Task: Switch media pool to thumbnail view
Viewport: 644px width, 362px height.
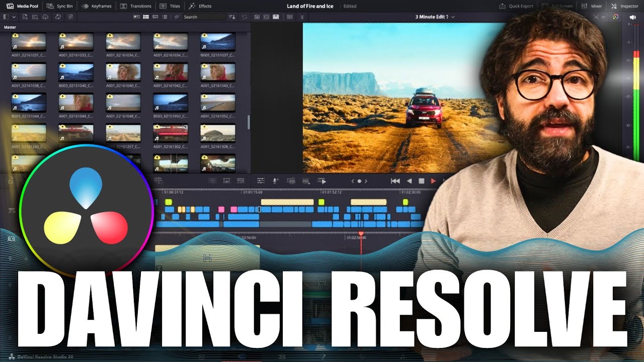Action: pyautogui.click(x=146, y=17)
